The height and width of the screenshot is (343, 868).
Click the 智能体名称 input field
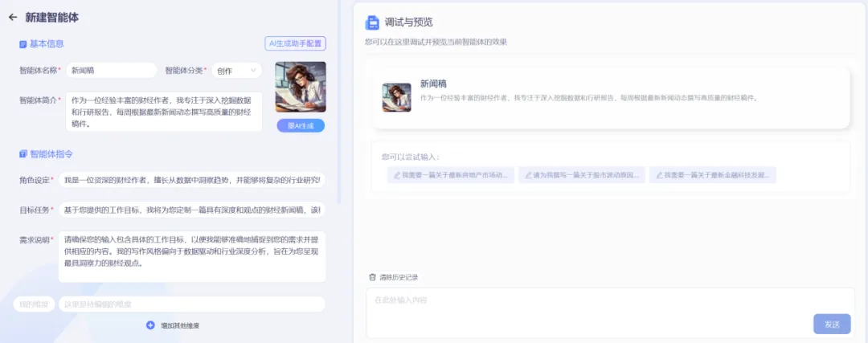pyautogui.click(x=111, y=71)
